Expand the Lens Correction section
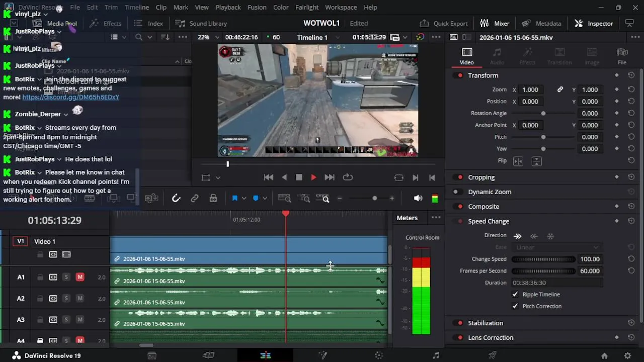The image size is (644, 362). click(491, 338)
